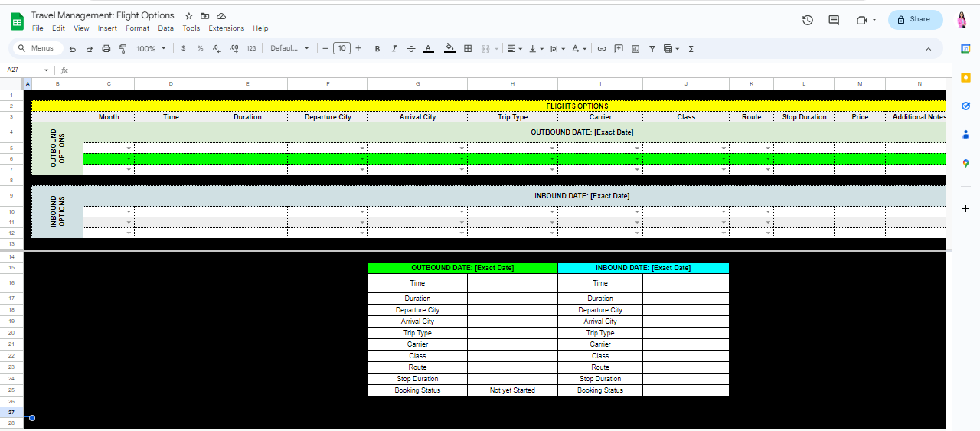
Task: Open the Edit menu
Action: pyautogui.click(x=58, y=28)
